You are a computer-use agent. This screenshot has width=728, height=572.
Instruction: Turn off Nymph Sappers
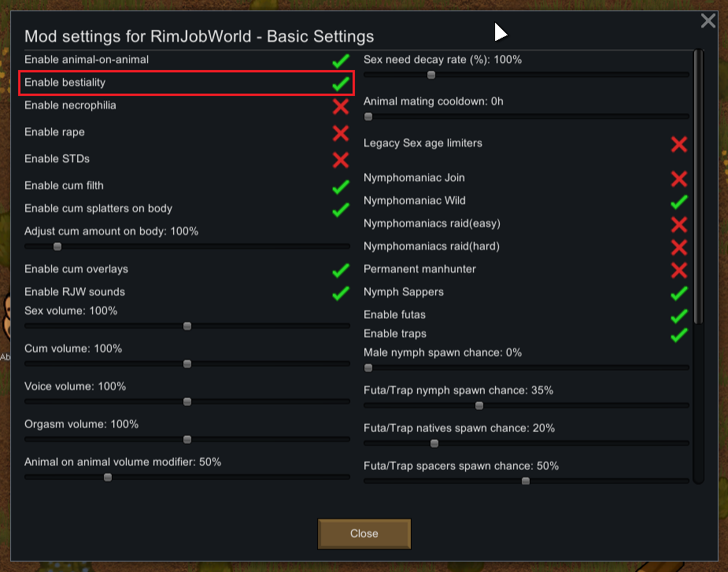[x=678, y=293]
